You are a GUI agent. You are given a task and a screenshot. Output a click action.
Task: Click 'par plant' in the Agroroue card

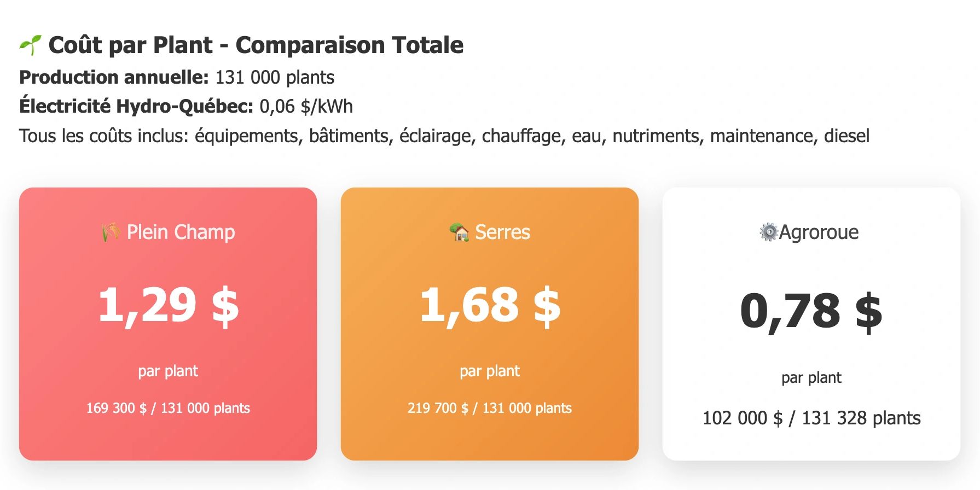click(x=811, y=378)
